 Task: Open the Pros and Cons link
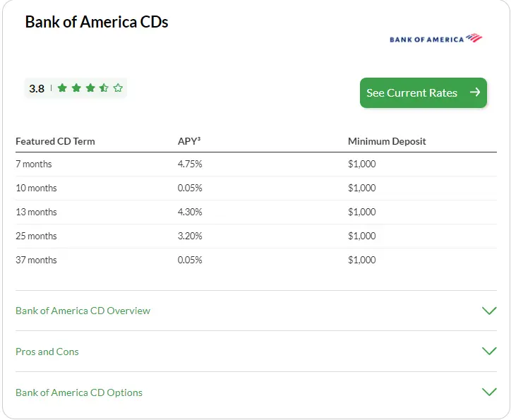coord(47,352)
